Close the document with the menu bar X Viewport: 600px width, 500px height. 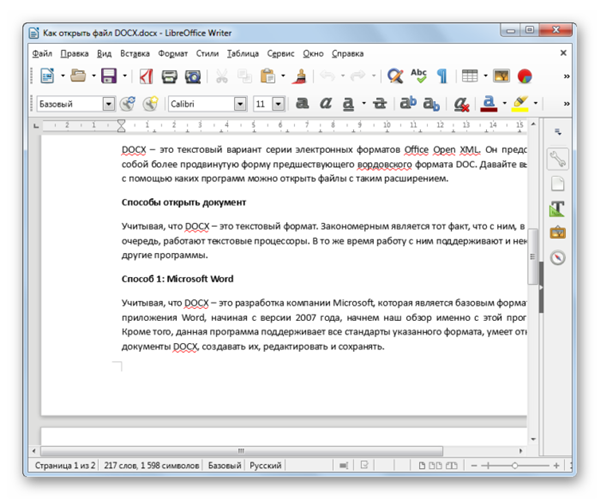click(563, 53)
